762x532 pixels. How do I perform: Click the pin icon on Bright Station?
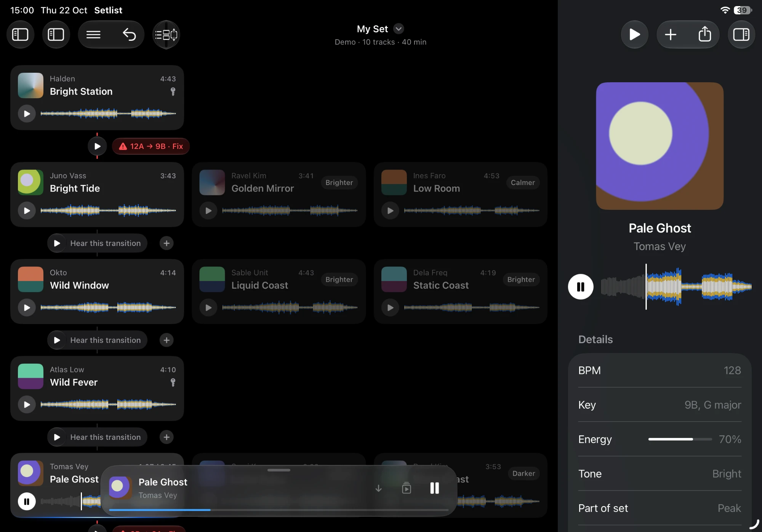click(173, 91)
